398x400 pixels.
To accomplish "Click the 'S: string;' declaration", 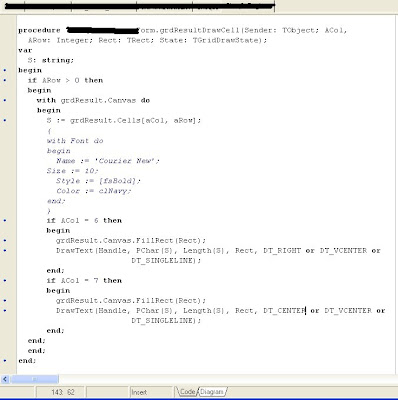I will pyautogui.click(x=51, y=60).
